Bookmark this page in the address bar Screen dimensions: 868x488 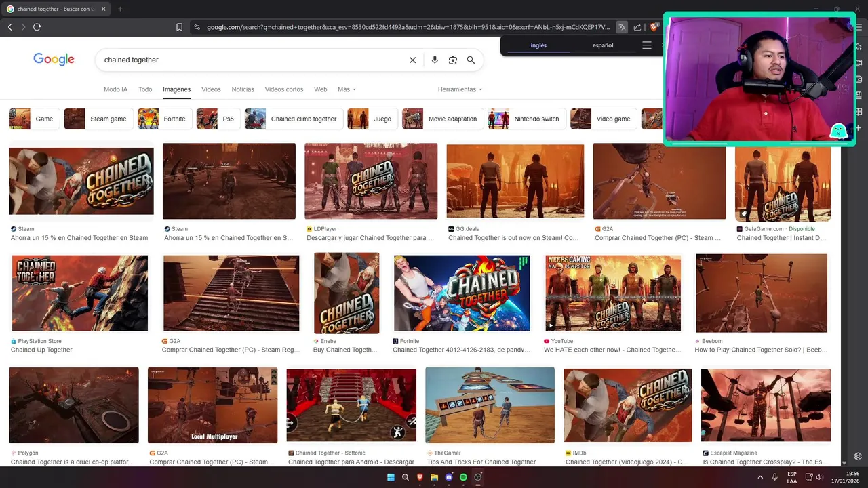179,27
